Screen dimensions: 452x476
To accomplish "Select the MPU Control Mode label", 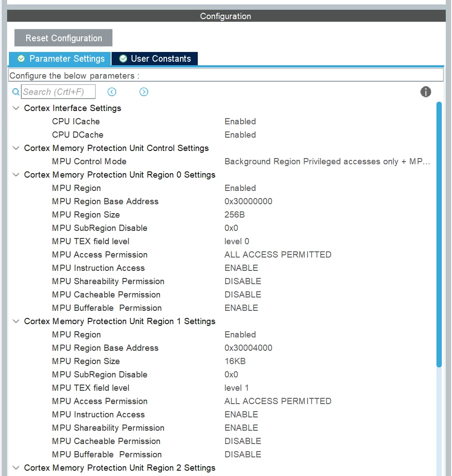I will [89, 162].
